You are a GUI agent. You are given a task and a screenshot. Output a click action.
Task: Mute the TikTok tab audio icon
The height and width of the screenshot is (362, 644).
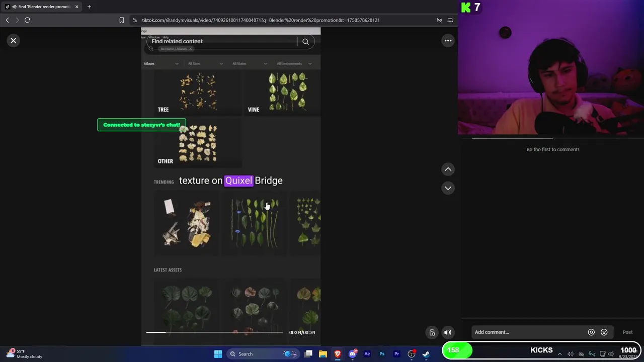click(14, 7)
